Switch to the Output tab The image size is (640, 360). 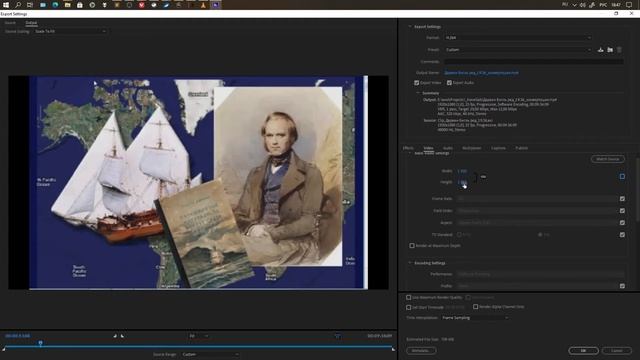[31, 23]
